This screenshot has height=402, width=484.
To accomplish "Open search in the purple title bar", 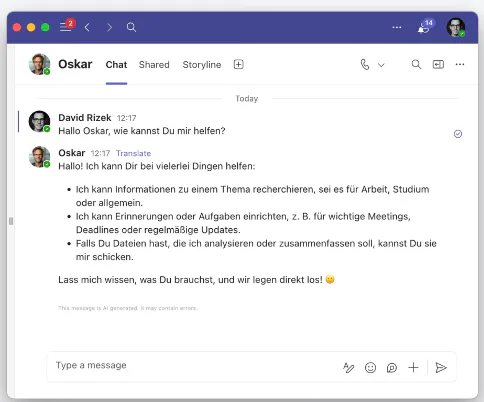I will click(131, 27).
